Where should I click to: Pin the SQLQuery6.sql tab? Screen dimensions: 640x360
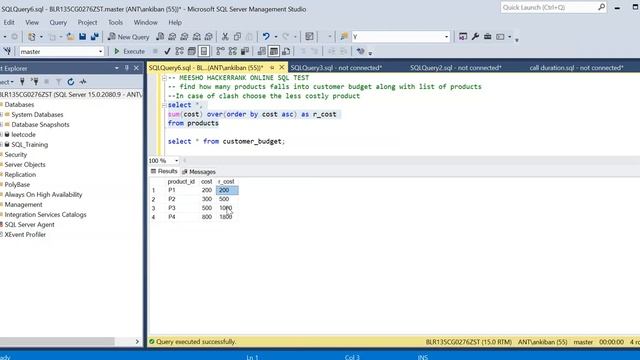(272, 68)
